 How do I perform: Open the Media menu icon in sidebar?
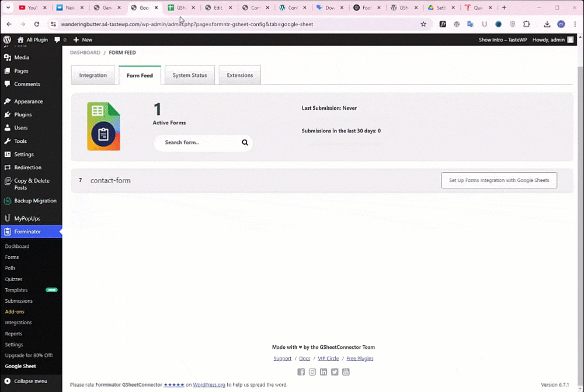tap(8, 57)
